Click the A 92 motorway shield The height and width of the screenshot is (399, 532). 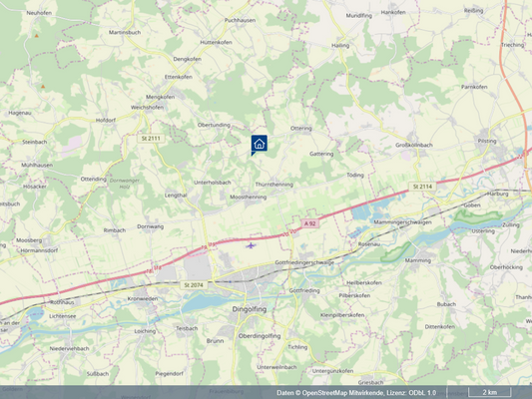click(309, 223)
